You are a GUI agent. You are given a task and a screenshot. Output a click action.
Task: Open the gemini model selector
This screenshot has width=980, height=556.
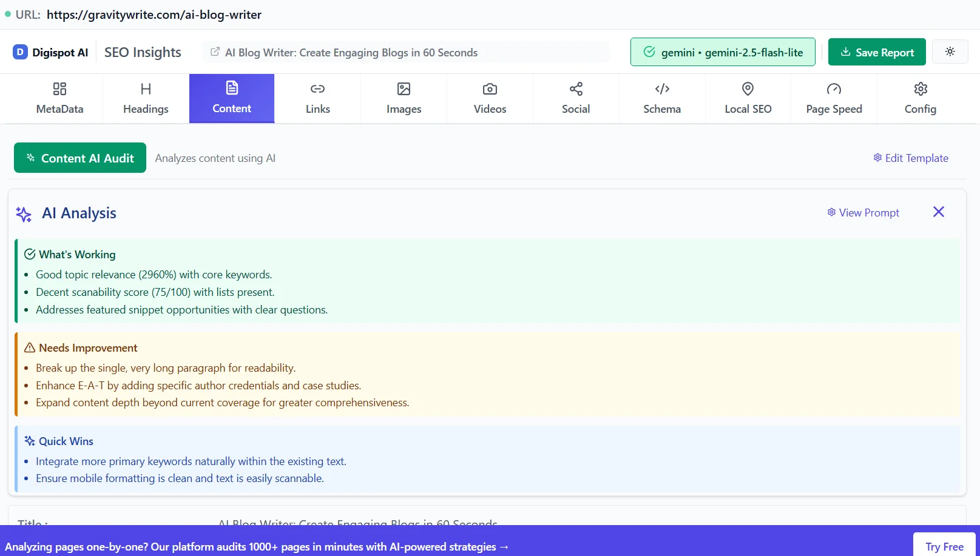722,52
